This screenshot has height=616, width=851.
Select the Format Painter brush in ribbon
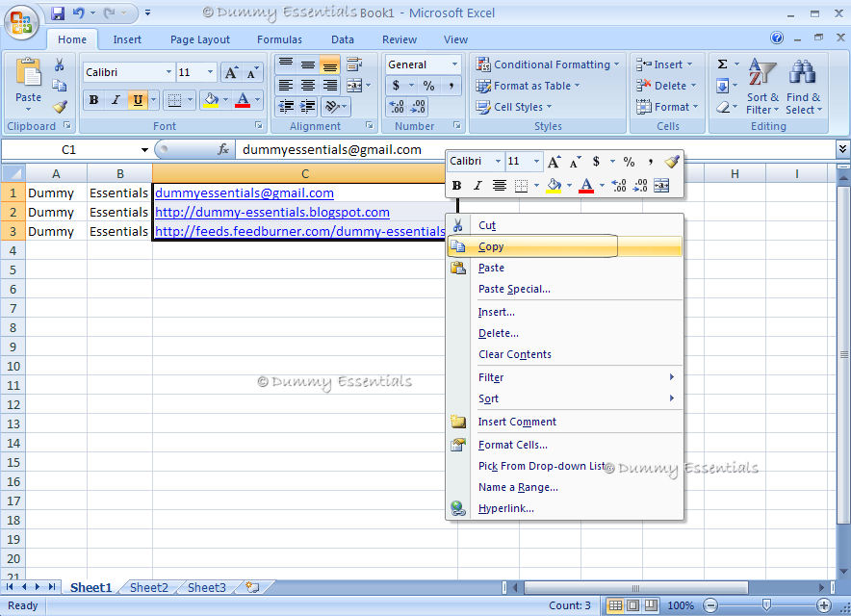click(59, 107)
